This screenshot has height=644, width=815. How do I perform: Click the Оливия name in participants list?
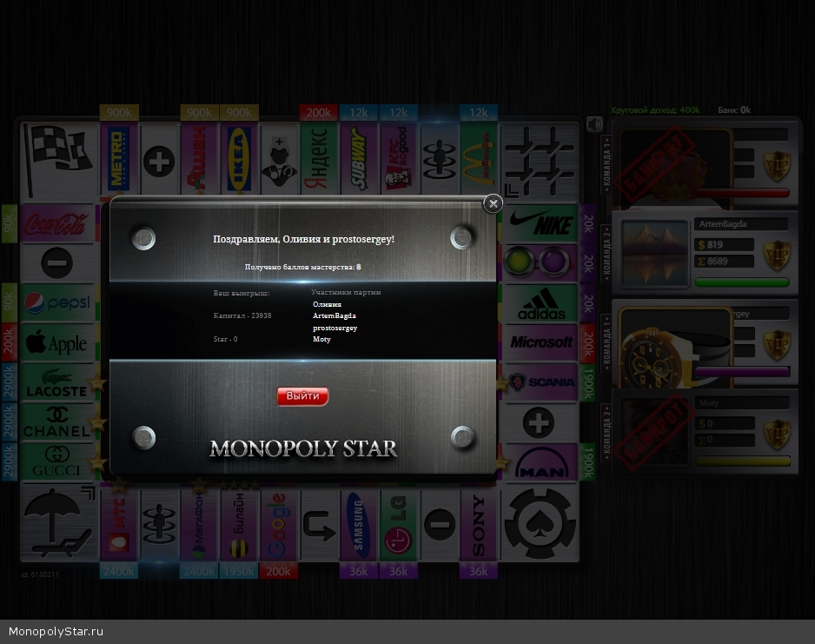pyautogui.click(x=327, y=304)
